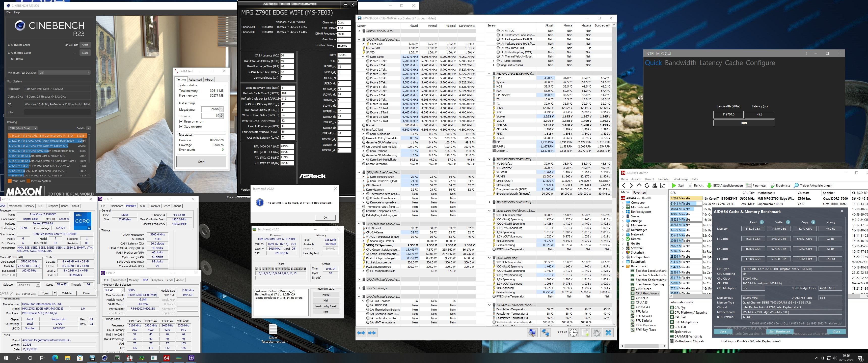Screen dimensions: 868x363
Task: Collapse Kern-Takte group in HWiNFO
Action: pyautogui.click(x=363, y=57)
